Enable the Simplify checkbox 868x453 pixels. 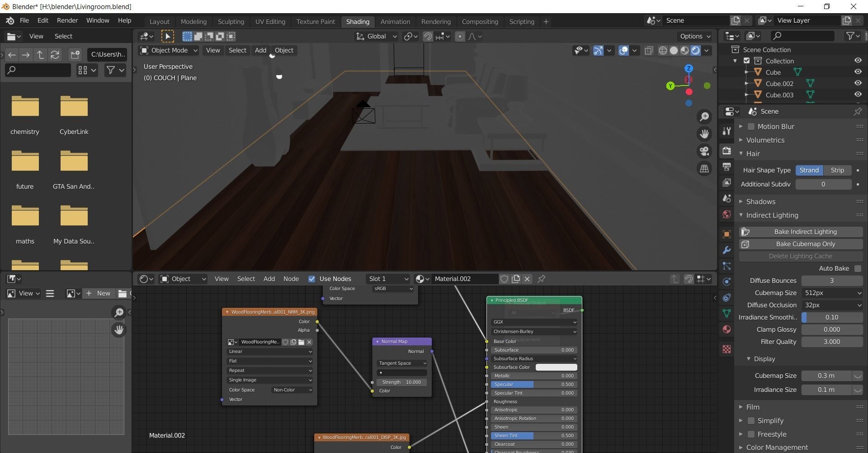point(751,420)
